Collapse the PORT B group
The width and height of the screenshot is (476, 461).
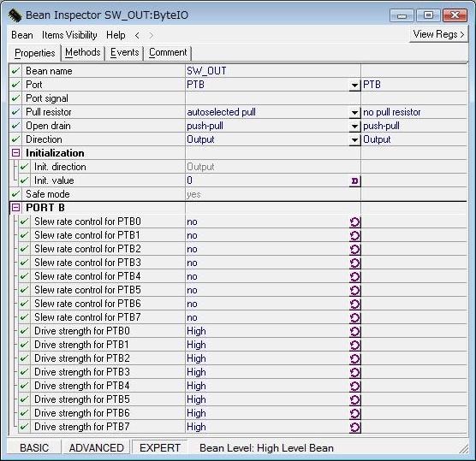click(15, 208)
